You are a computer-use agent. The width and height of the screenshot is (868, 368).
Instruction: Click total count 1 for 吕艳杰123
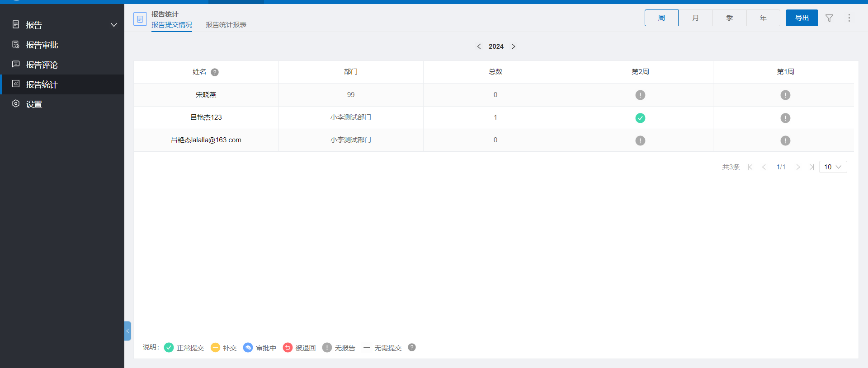(495, 117)
